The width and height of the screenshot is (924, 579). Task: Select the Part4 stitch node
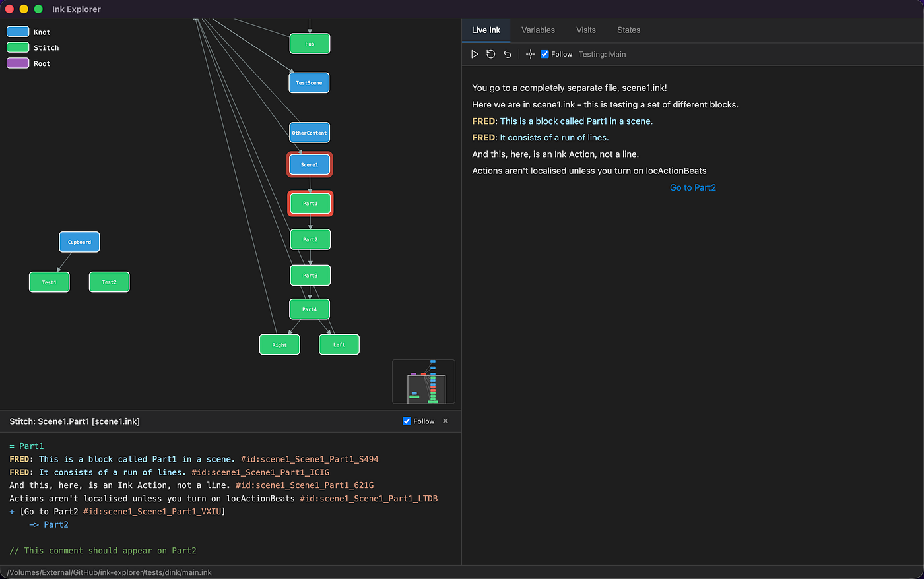click(310, 309)
